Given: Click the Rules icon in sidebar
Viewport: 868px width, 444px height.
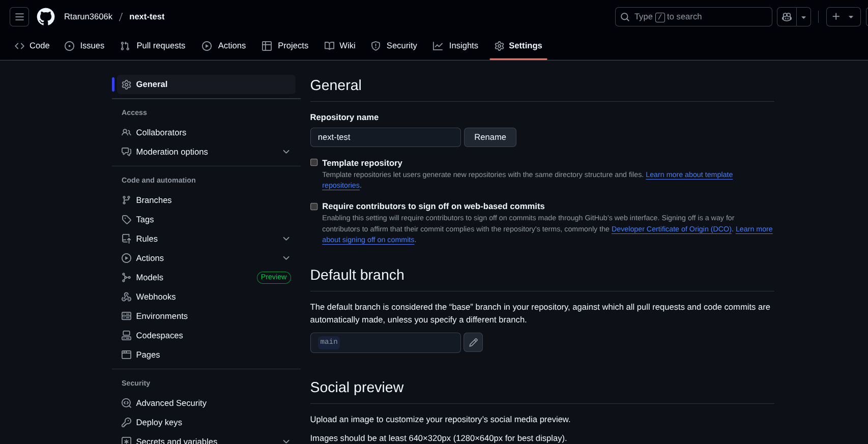Looking at the screenshot, I should point(126,239).
